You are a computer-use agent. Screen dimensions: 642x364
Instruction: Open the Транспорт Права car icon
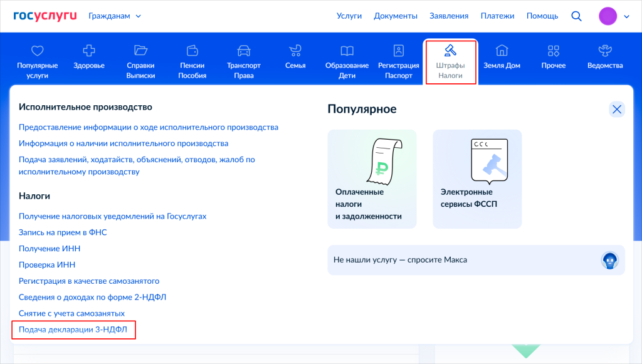coord(243,51)
